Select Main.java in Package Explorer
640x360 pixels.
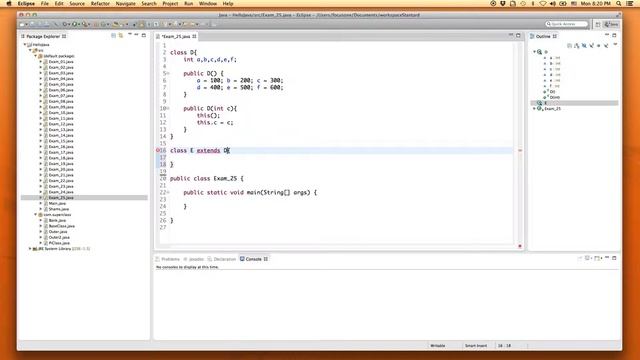click(57, 203)
